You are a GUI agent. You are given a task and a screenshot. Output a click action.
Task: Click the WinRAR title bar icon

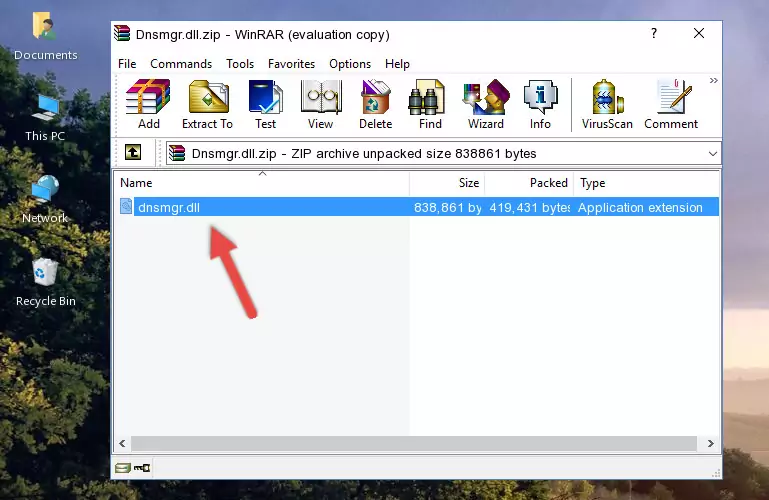tap(122, 34)
